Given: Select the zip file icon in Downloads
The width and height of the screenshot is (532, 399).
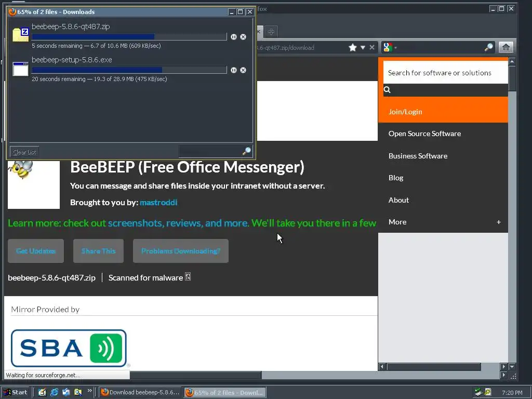Looking at the screenshot, I should 21,35.
